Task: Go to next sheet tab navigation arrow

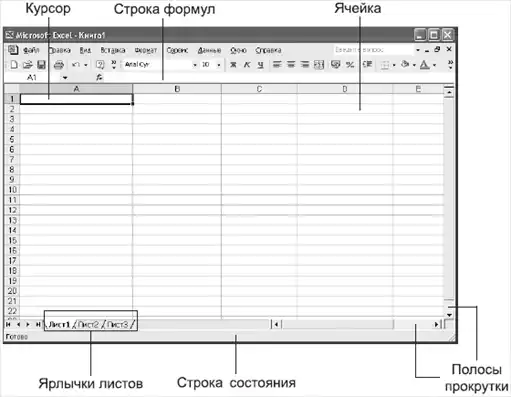Action: pos(28,324)
